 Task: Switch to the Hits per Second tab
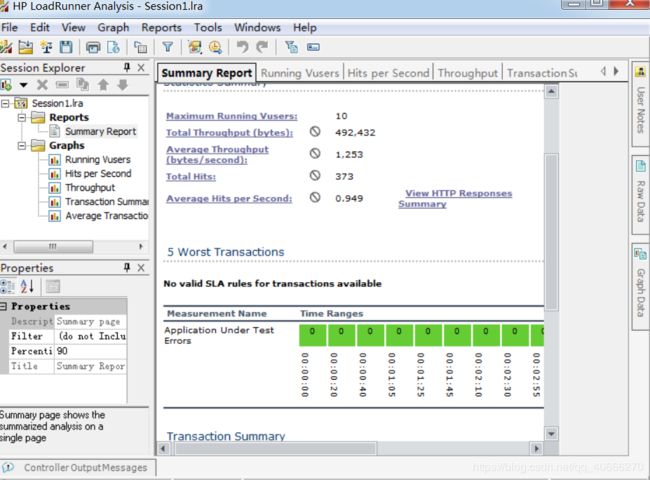point(388,73)
